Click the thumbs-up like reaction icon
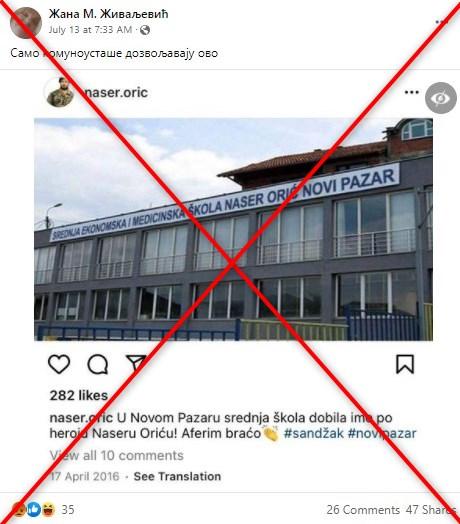460x524 pixels. tap(34, 509)
